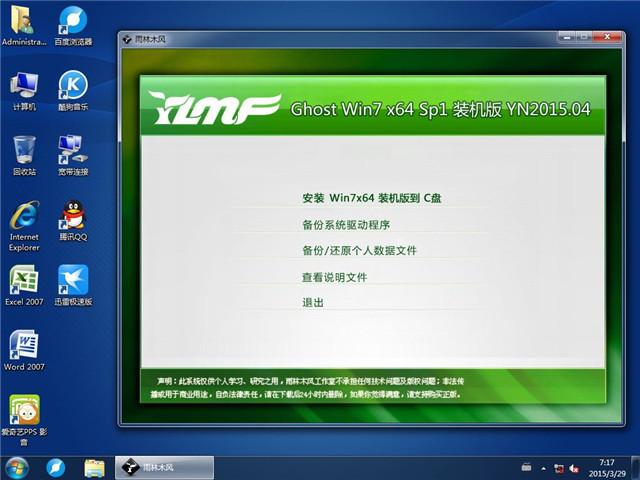Viewport: 640px width, 480px height.
Task: Open the Windows Start orb
Action: click(16, 468)
